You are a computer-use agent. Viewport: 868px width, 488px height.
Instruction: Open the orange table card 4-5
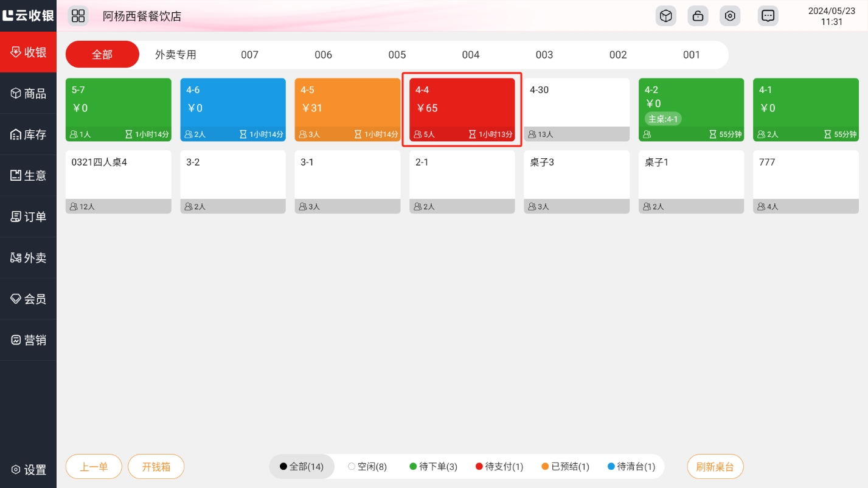coord(347,110)
